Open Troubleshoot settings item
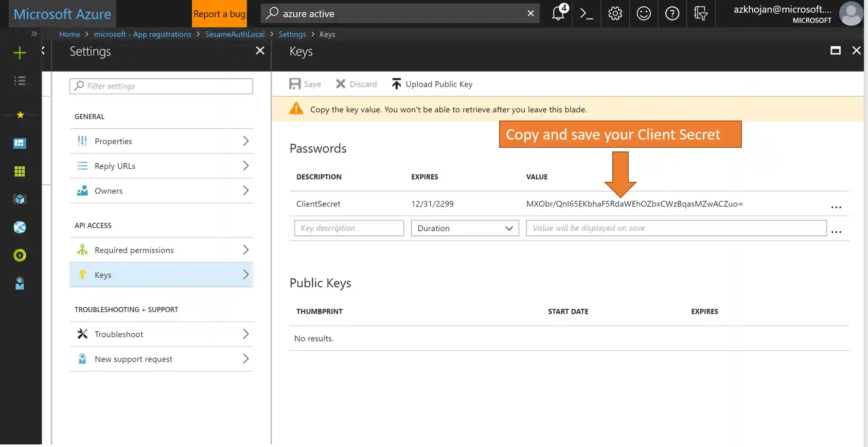868x447 pixels. (x=161, y=334)
